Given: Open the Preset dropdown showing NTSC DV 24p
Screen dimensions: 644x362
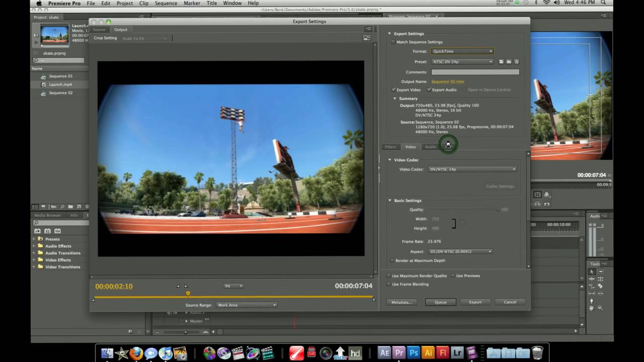Looking at the screenshot, I should coord(462,62).
